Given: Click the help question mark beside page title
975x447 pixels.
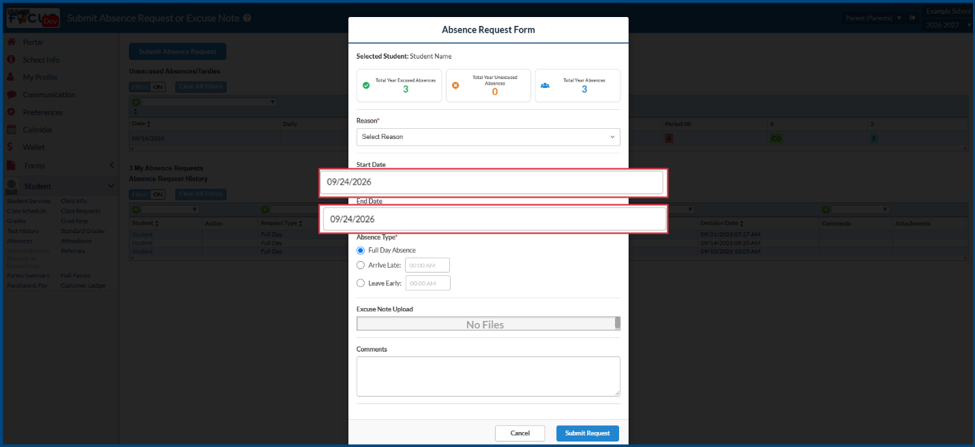Looking at the screenshot, I should pos(247,18).
